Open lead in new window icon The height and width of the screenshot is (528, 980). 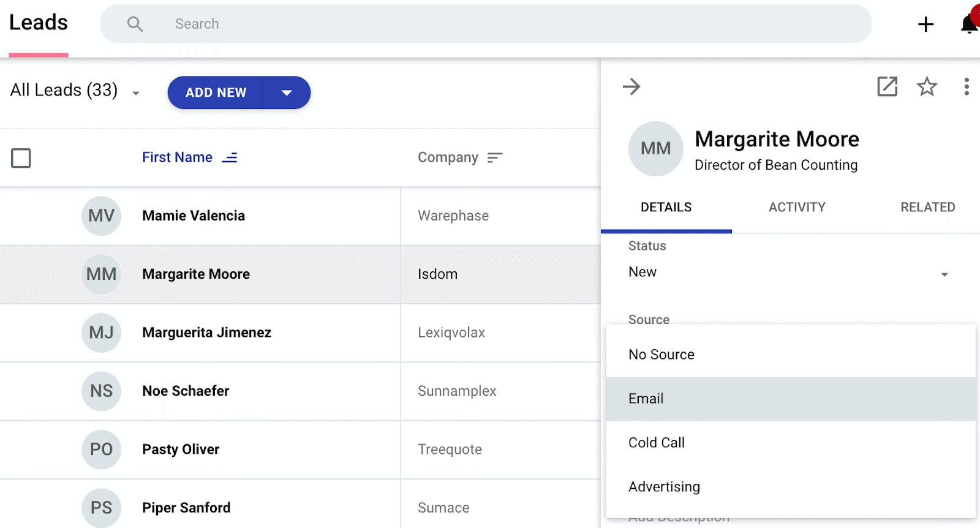[887, 86]
